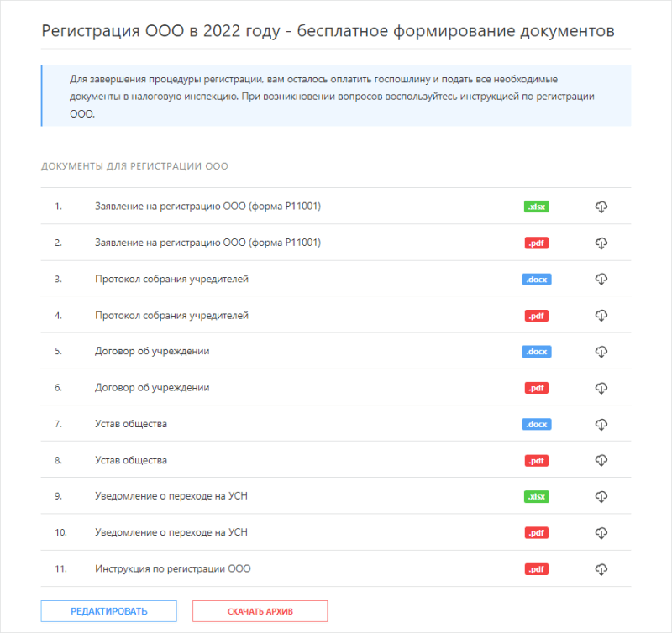672x633 pixels.
Task: Click the .pdf badge in row 8
Action: pos(537,460)
